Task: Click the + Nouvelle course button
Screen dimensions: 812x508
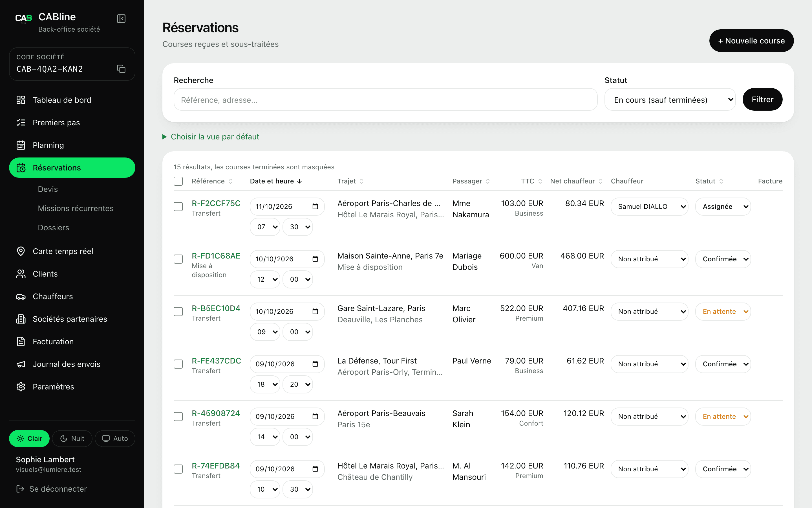Action: click(751, 41)
